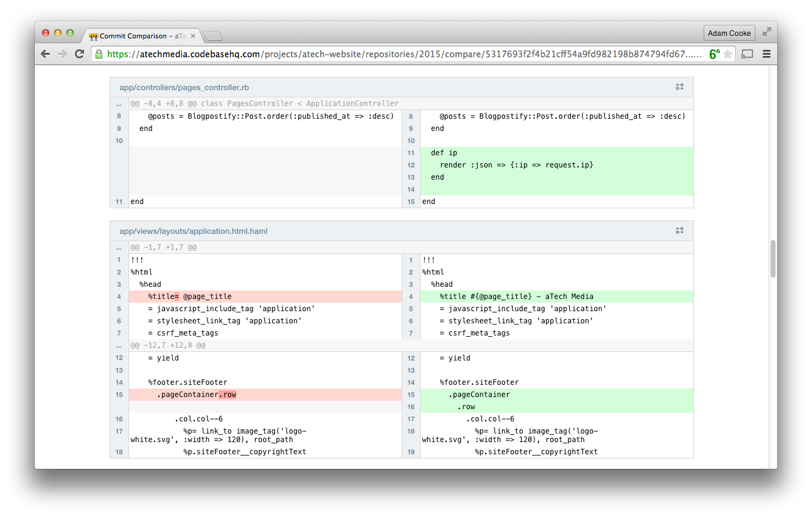Open a new browser tab
Screen dimensions: 812x517
coord(213,36)
